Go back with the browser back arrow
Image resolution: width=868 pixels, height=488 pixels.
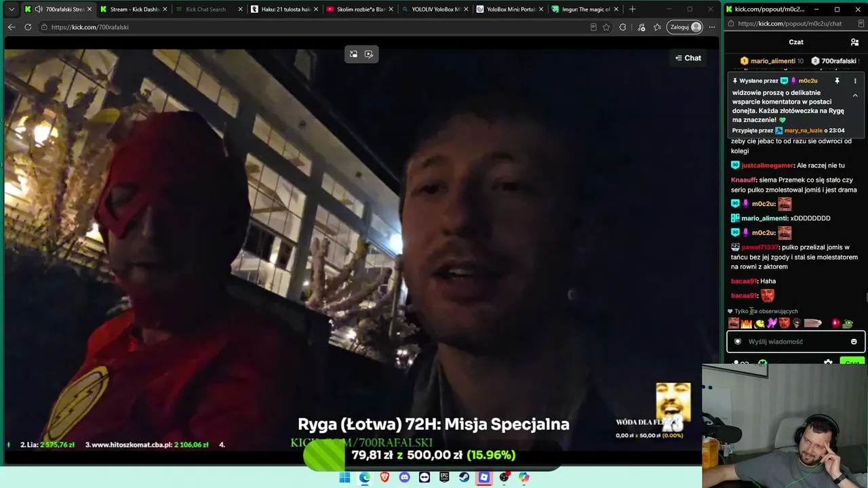[x=12, y=27]
